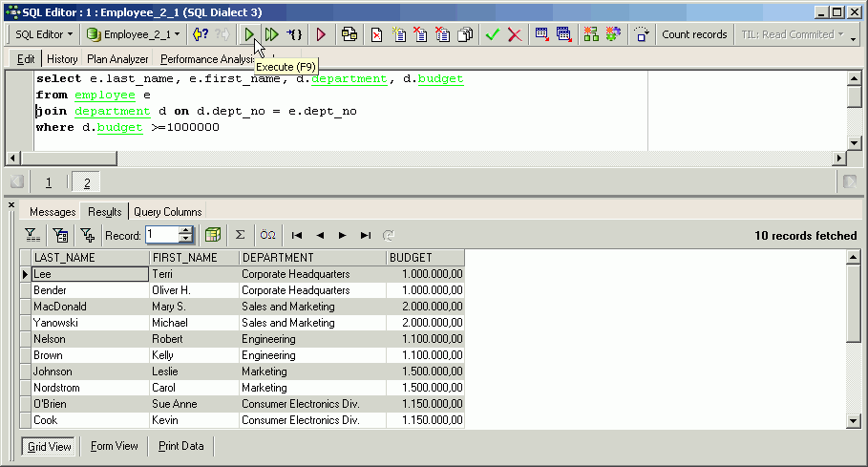
Task: Go to previous record in results
Action: coord(320,235)
